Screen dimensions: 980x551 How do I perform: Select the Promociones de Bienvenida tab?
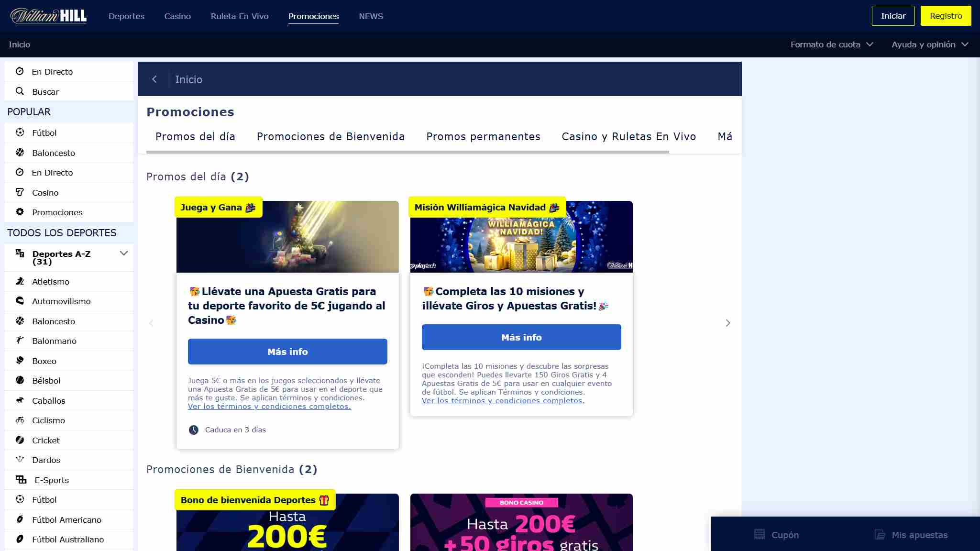click(330, 136)
